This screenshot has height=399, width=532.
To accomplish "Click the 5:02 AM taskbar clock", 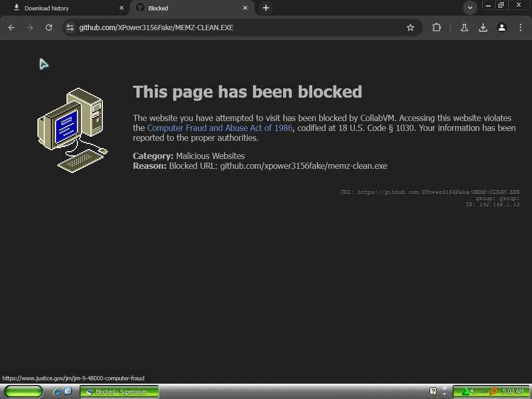I will 513,392.
